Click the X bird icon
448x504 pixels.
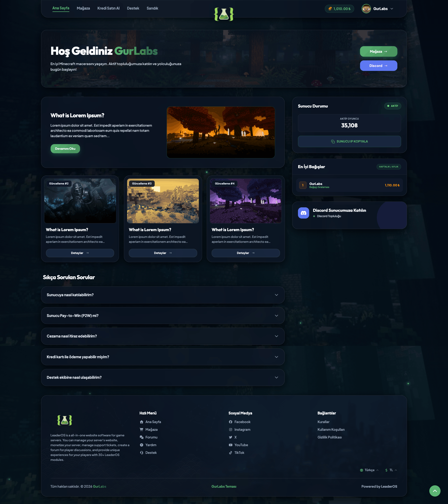point(230,437)
